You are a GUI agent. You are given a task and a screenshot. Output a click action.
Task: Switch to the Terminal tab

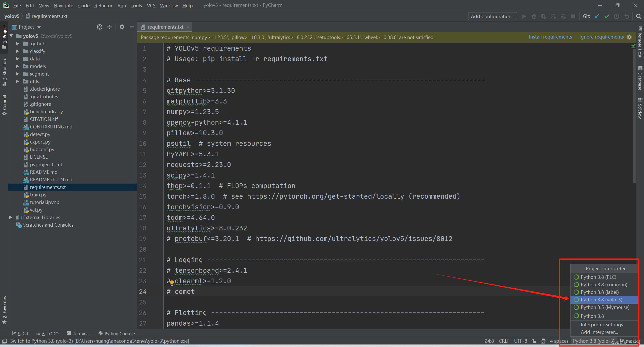click(x=78, y=333)
